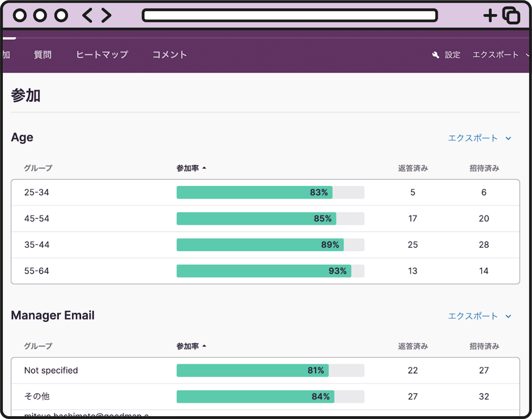
Task: Open the エクスポート dropdown for Age section
Action: [x=479, y=138]
